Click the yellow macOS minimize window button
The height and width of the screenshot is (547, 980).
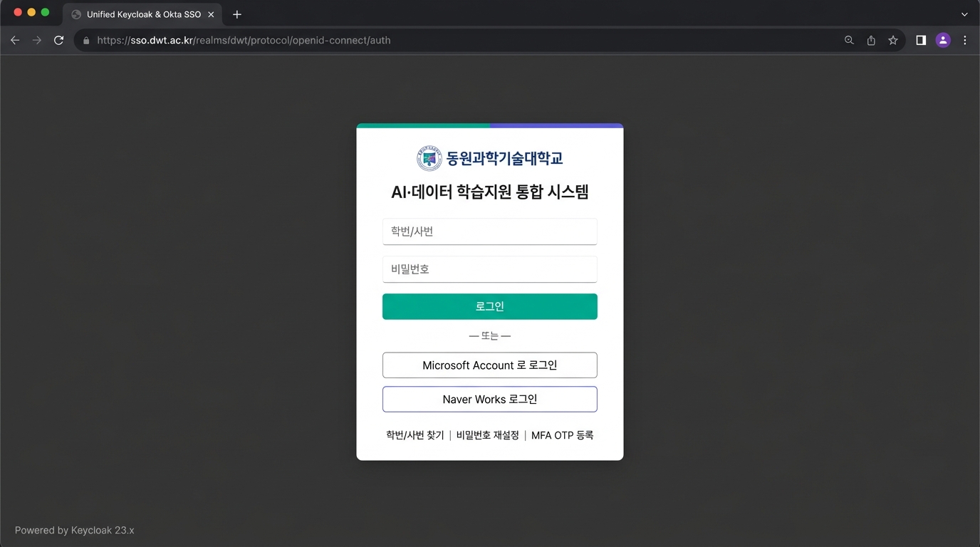(x=31, y=13)
